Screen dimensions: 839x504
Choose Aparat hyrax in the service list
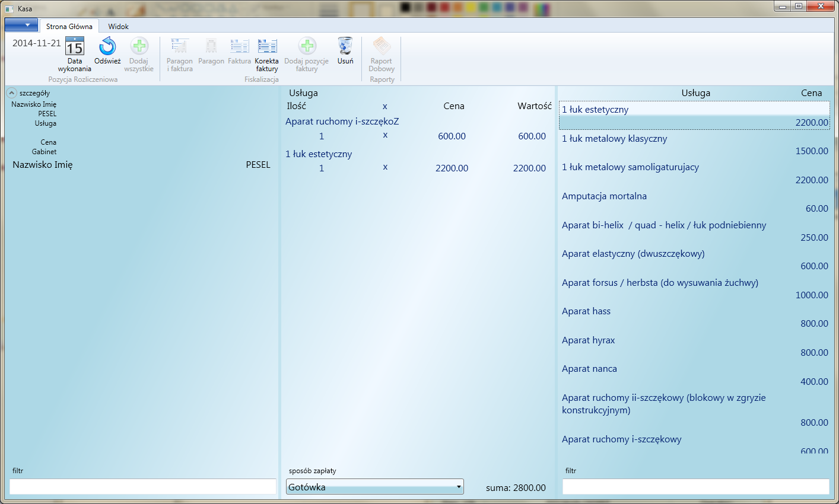coord(588,340)
